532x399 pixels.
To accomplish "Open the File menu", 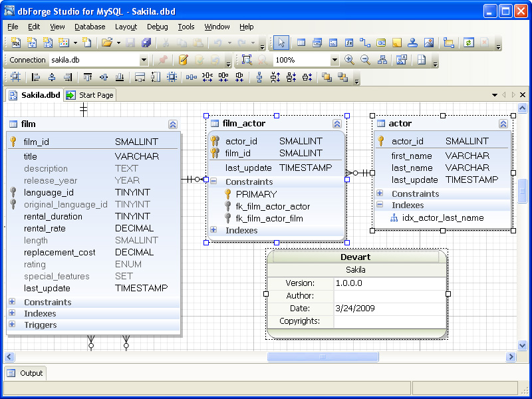I will (x=13, y=27).
